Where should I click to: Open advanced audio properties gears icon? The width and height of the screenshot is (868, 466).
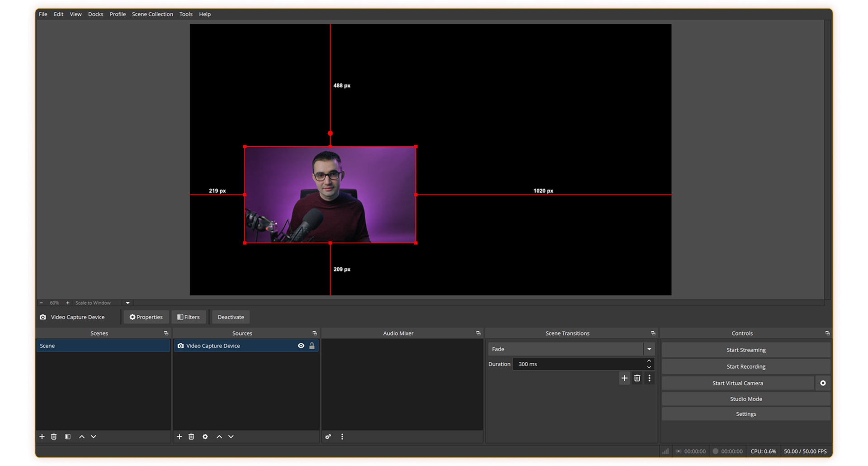coord(328,437)
